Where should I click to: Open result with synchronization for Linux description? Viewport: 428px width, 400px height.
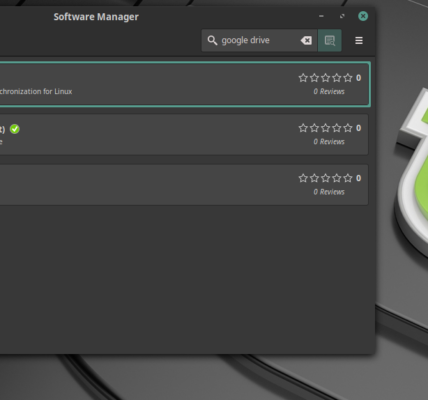[184, 84]
